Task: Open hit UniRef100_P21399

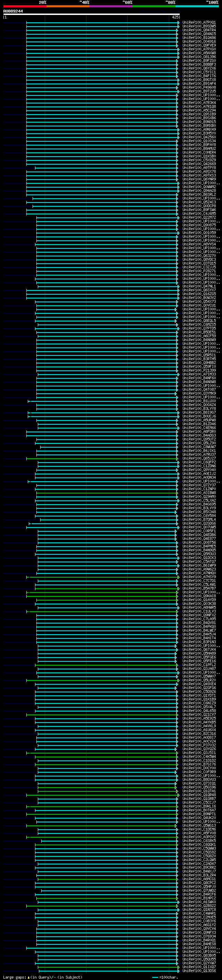Action: [199, 371]
